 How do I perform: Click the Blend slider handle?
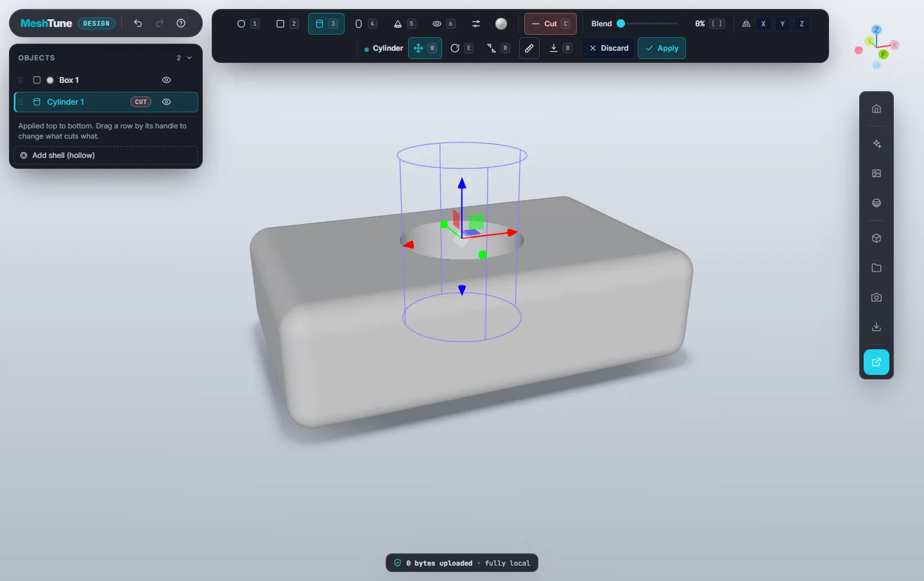click(620, 24)
